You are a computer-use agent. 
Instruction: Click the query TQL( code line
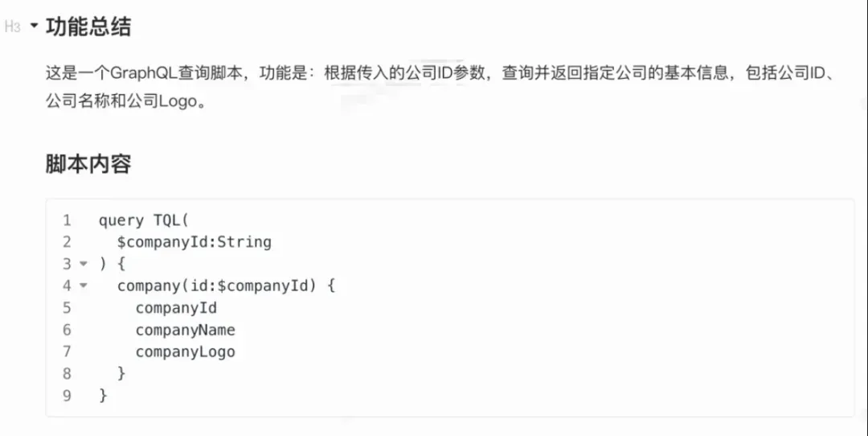pos(144,220)
